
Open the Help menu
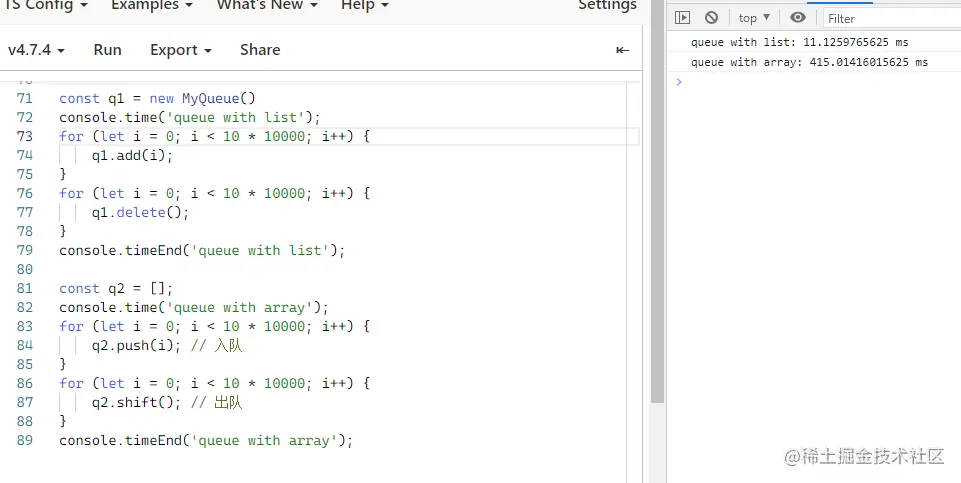pos(365,5)
